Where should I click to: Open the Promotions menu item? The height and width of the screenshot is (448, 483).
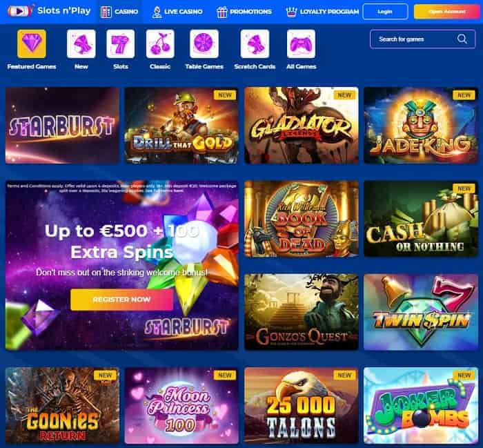pos(244,12)
